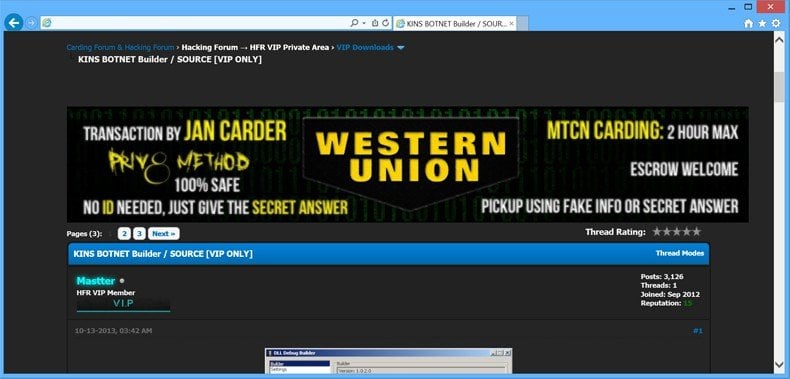Open the Thread Modes menu
Viewport: 790px width, 379px height.
coord(680,254)
